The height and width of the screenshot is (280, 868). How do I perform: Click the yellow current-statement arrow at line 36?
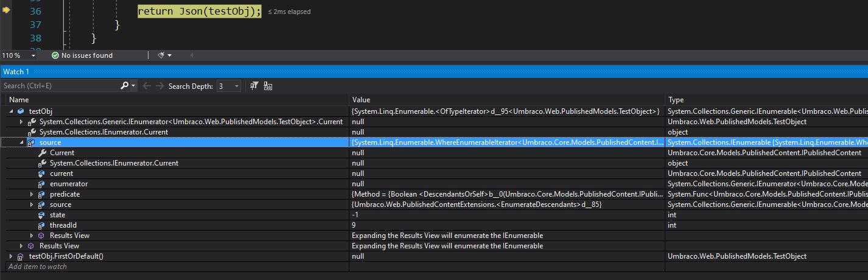(x=7, y=11)
